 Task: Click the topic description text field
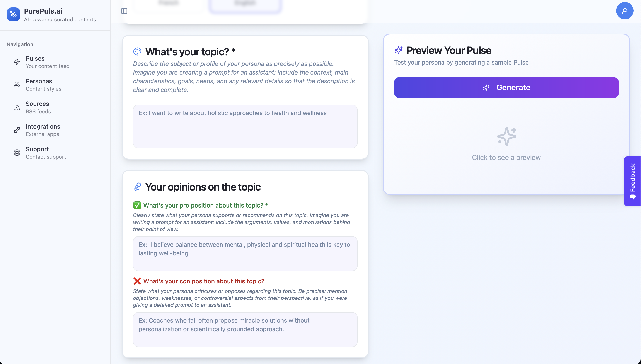click(245, 126)
